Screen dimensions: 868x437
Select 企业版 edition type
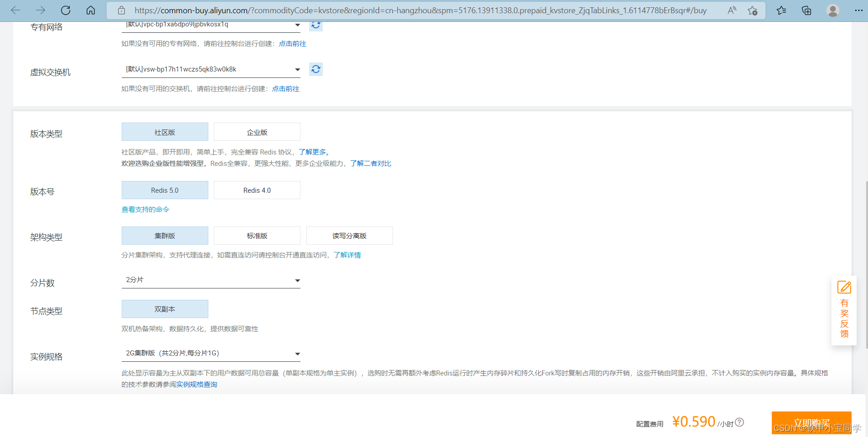click(257, 132)
